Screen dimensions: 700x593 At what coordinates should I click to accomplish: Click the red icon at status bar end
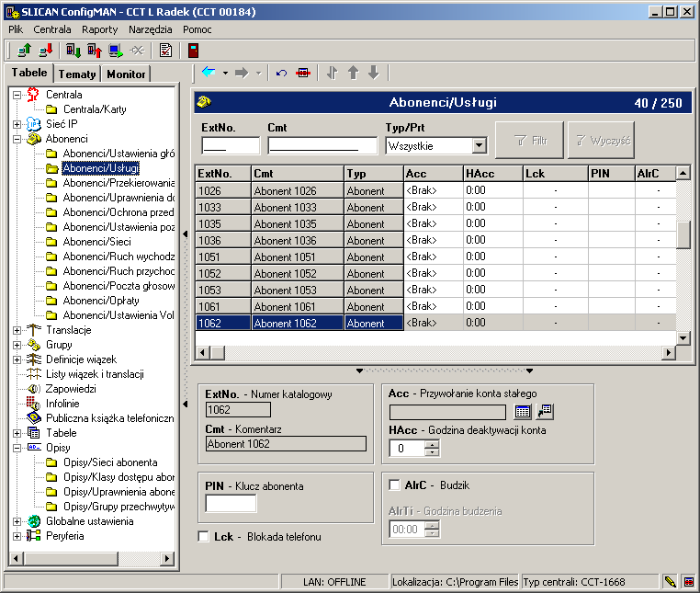[689, 581]
